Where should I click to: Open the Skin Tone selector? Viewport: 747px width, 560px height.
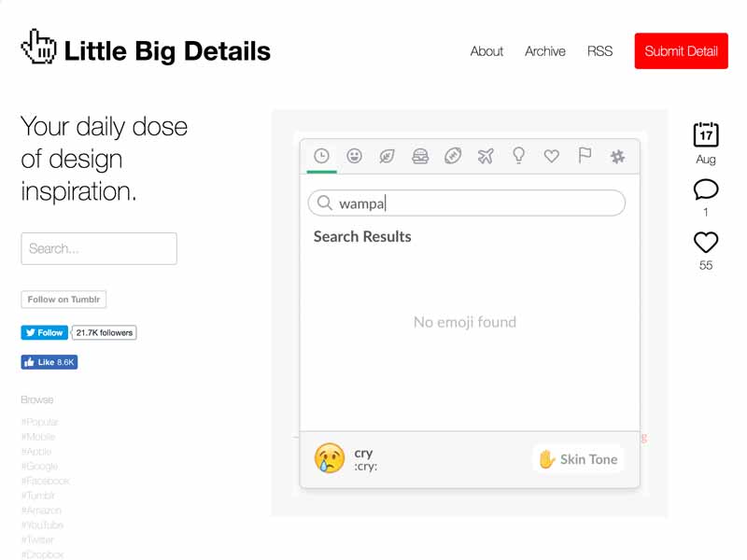(x=577, y=458)
